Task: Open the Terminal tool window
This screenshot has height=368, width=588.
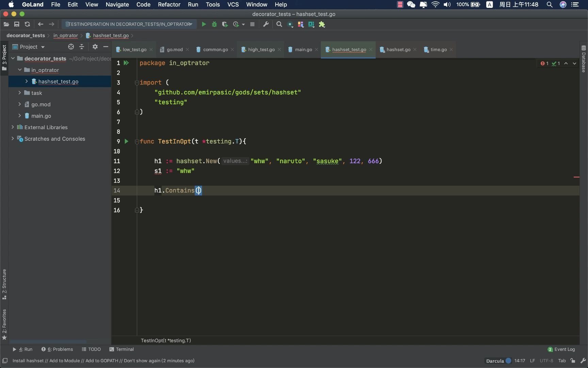Action: (121, 349)
